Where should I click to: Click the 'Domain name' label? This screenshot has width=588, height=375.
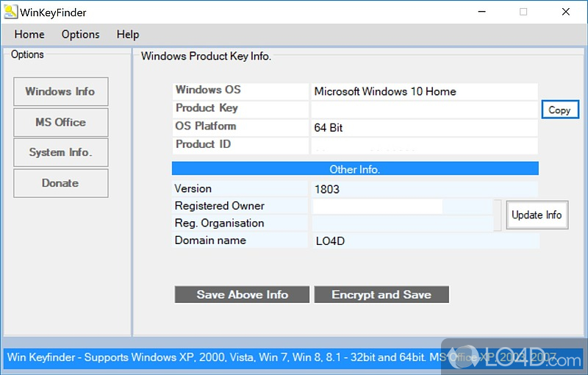click(x=210, y=240)
